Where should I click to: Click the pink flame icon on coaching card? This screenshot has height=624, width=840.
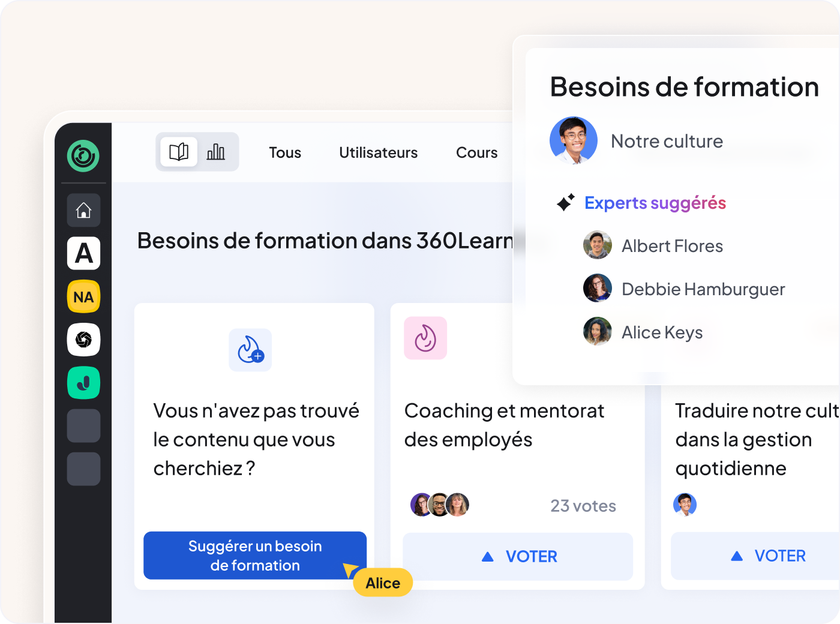[425, 338]
